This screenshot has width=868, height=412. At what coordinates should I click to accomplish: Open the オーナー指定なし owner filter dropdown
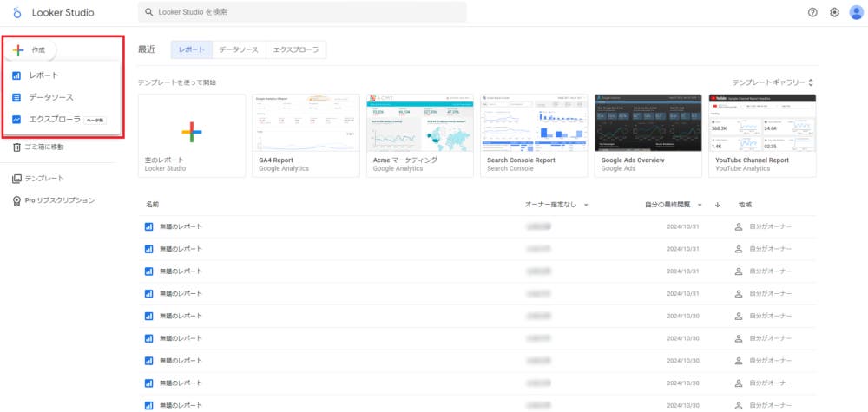556,205
